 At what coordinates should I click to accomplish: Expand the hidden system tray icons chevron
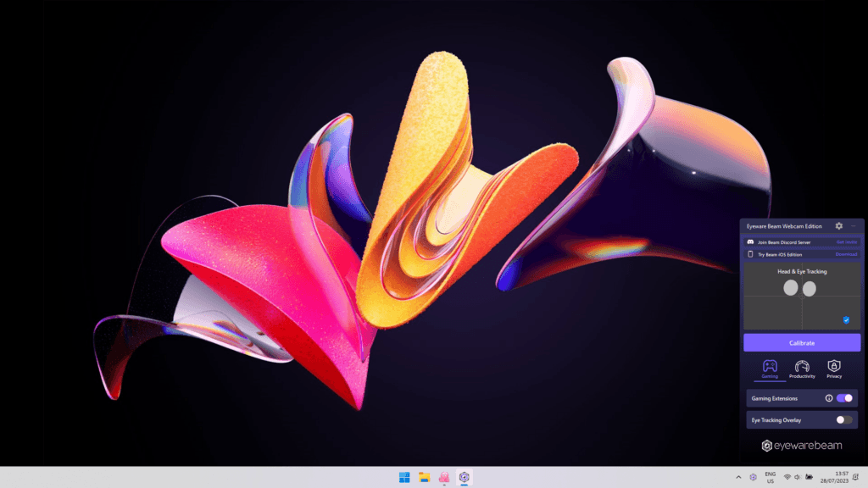(x=738, y=477)
